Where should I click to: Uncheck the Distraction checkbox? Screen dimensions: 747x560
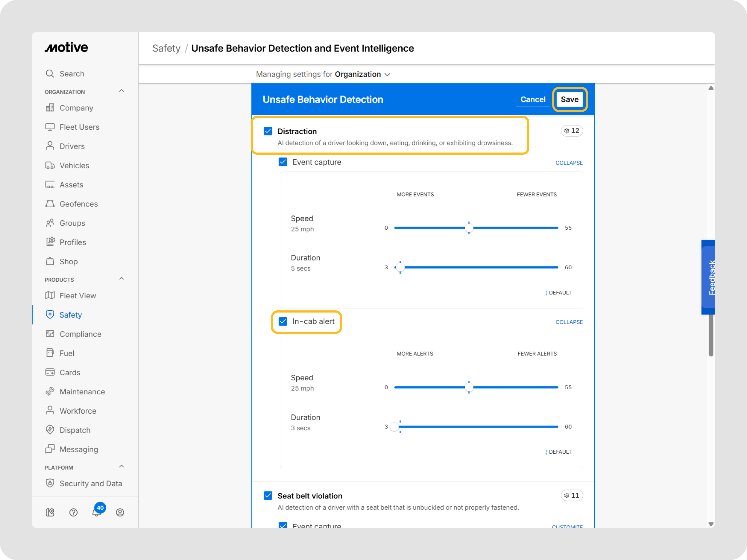coord(268,131)
